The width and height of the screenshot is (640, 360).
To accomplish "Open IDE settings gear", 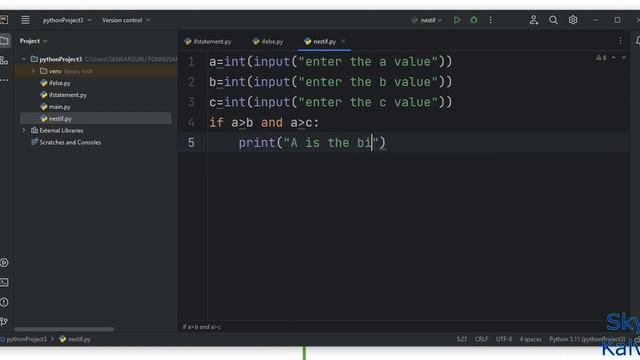I will pyautogui.click(x=573, y=20).
